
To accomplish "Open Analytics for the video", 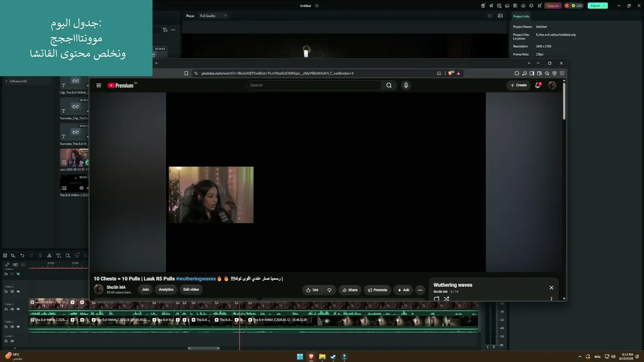I will click(x=166, y=290).
